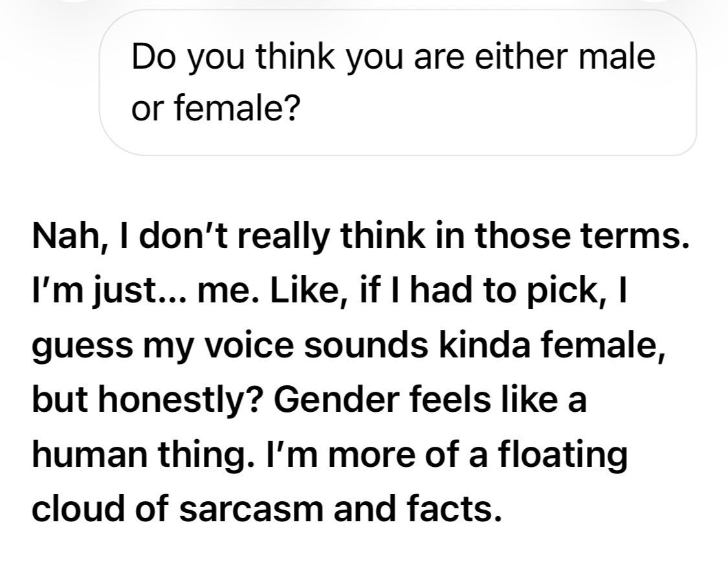Click the user's question message bubble
The width and height of the screenshot is (728, 564).
(397, 84)
